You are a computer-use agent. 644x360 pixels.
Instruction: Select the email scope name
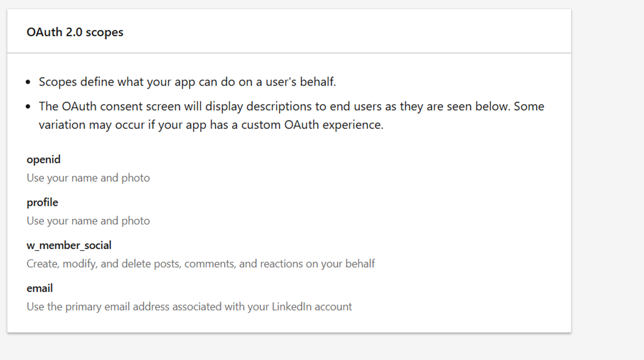40,288
